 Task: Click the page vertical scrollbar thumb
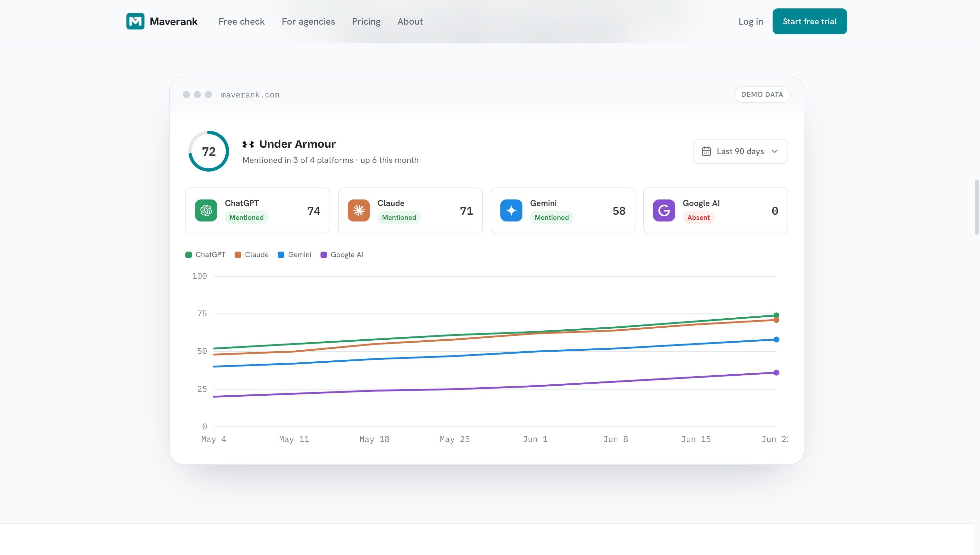coord(976,207)
